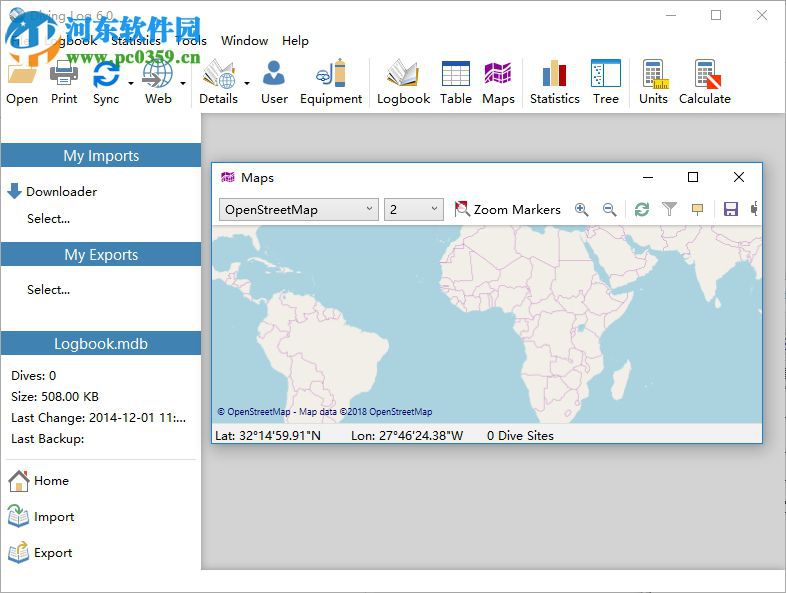Click Select under My Exports

point(48,290)
